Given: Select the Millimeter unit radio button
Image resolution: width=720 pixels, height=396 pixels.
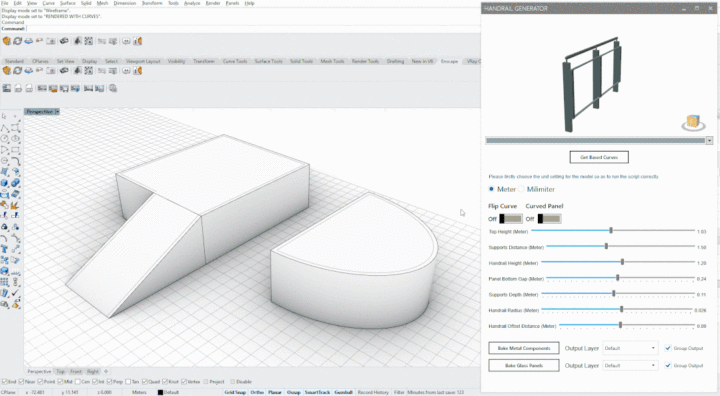Looking at the screenshot, I should 521,189.
